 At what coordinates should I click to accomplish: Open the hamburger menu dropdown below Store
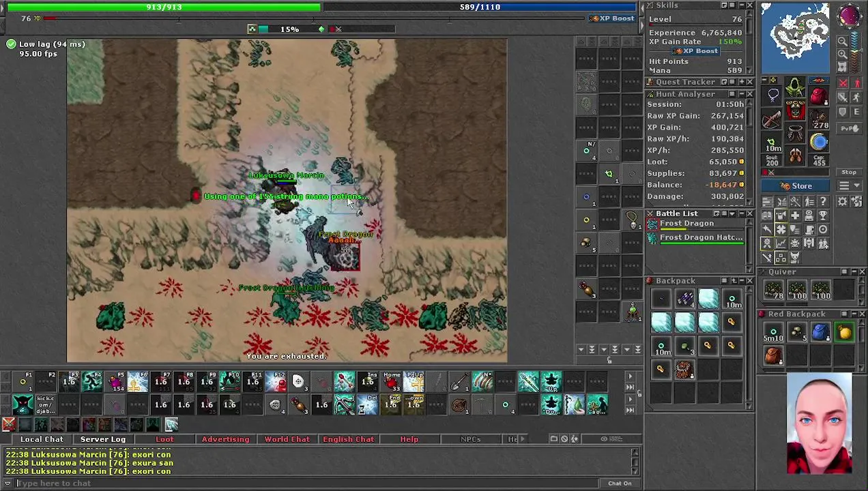click(849, 185)
